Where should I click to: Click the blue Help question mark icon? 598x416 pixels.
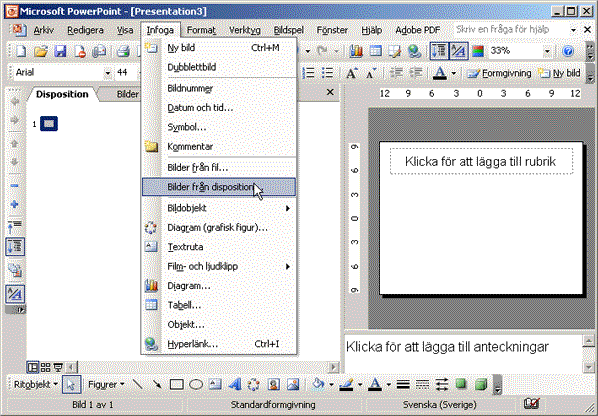click(x=568, y=51)
